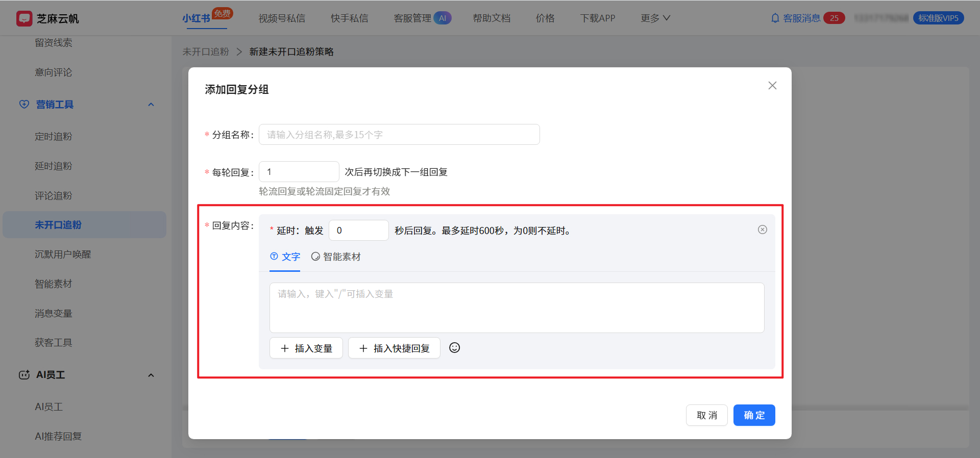Screen dimensions: 980x458
Task: Click the 标准版VIP5 badge
Action: (938, 18)
